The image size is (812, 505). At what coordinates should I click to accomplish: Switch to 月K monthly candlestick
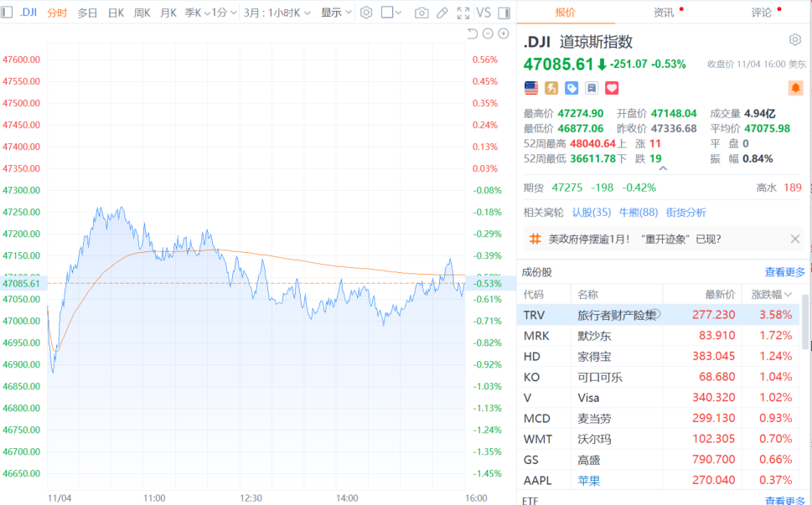168,13
